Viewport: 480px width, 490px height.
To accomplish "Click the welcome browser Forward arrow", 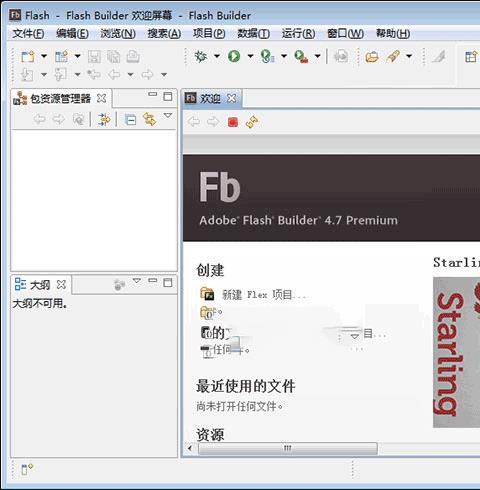I will point(213,122).
